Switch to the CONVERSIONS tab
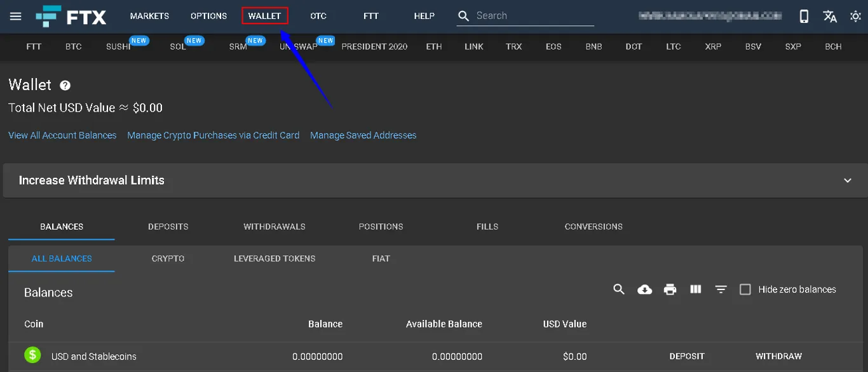This screenshot has width=868, height=372. pyautogui.click(x=593, y=227)
